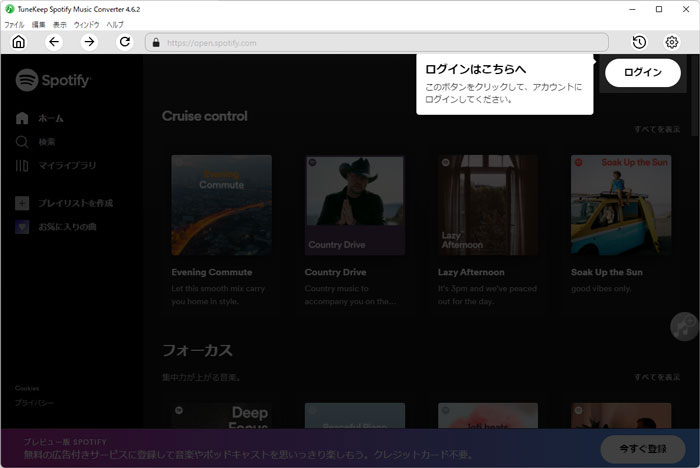The width and height of the screenshot is (700, 468).
Task: Select ホーム text in the sidebar
Action: pos(51,118)
